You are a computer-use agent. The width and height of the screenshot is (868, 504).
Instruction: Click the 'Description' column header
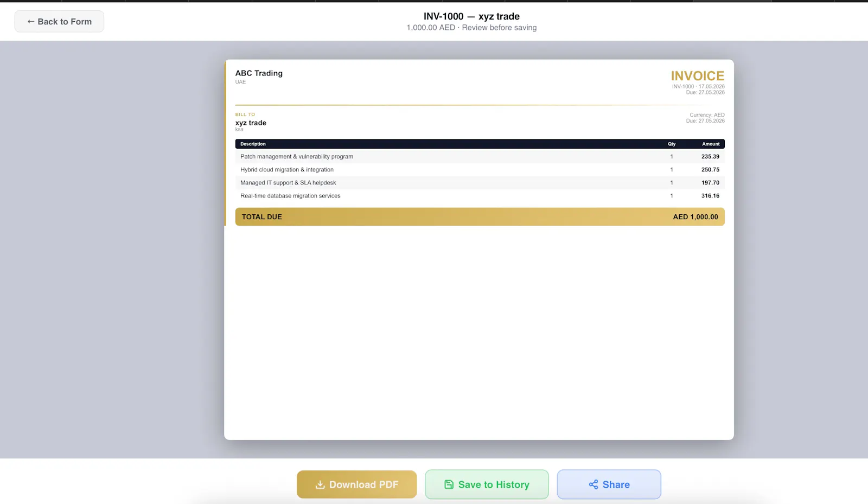pos(253,144)
